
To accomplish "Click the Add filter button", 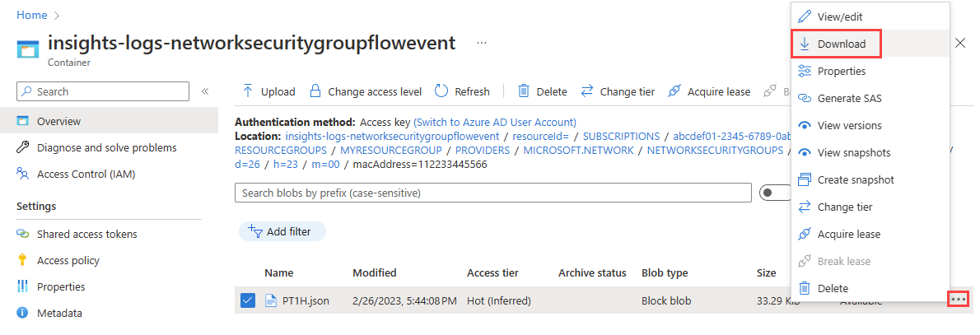I will (282, 231).
